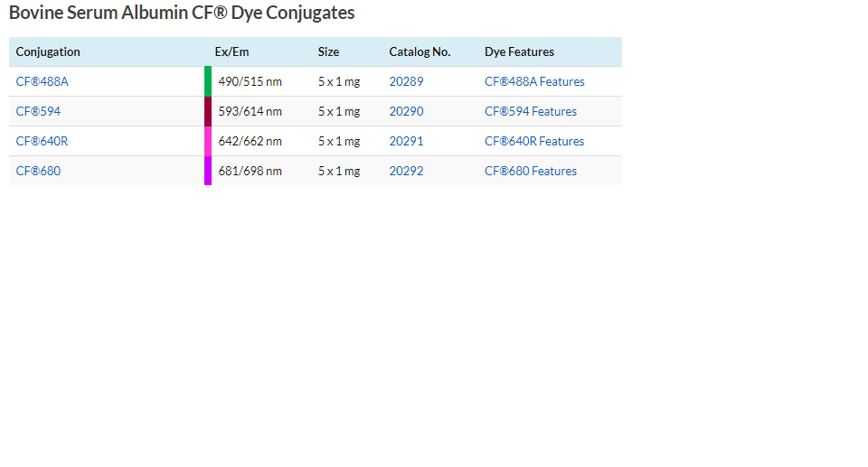This screenshot has width=868, height=467.
Task: Click catalog number 20292
Action: (406, 171)
